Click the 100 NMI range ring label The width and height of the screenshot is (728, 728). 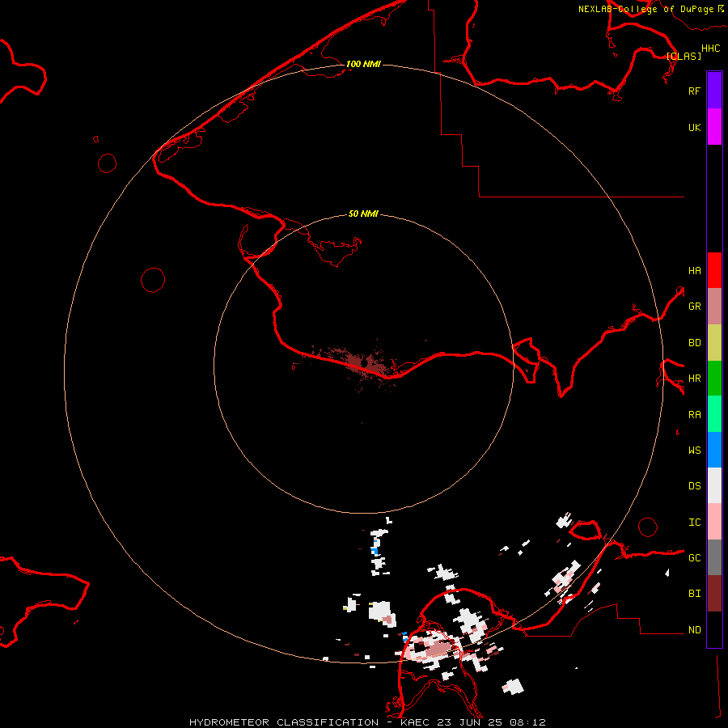tap(363, 64)
